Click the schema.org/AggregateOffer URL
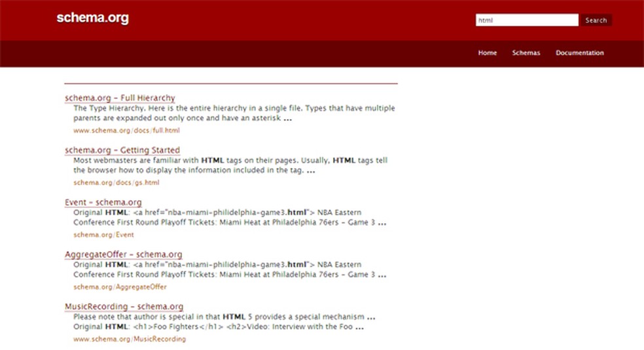This screenshot has height=350, width=644. pyautogui.click(x=120, y=287)
